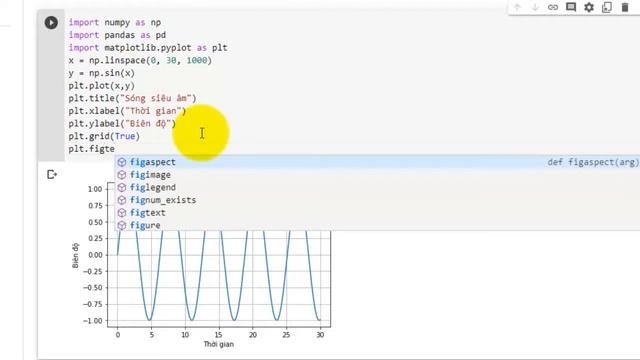Click the cube icon beside figure

point(122,225)
